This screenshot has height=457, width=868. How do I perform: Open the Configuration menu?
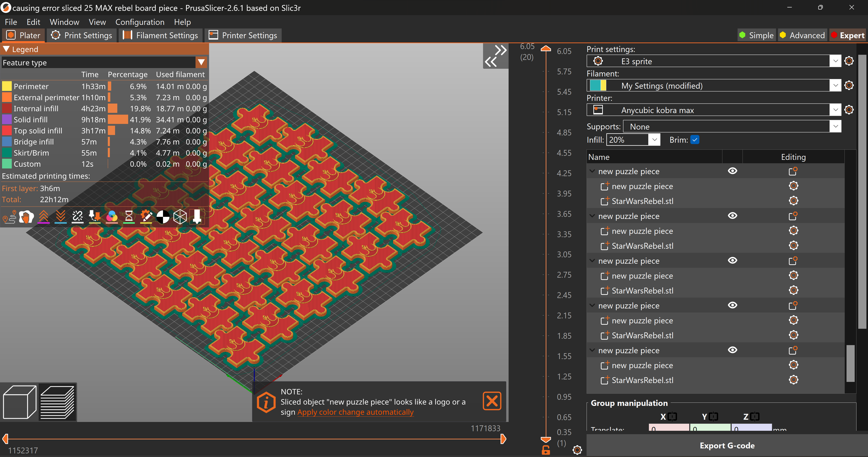point(140,22)
